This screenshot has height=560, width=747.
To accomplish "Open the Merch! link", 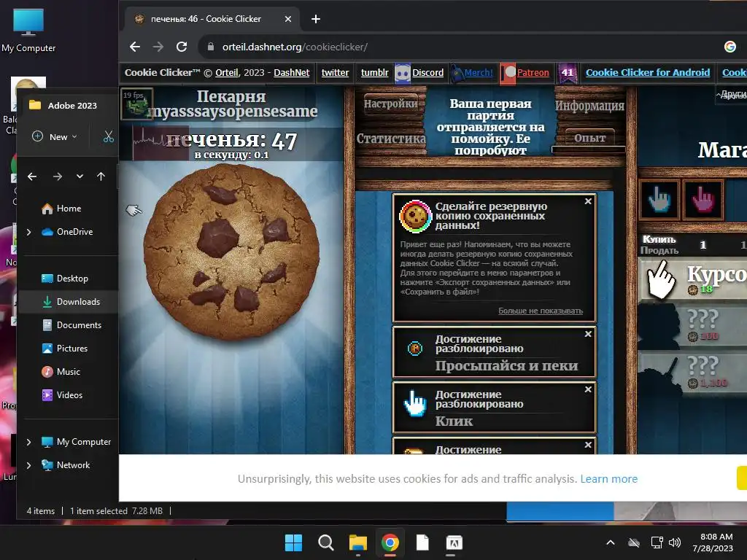I will (479, 72).
